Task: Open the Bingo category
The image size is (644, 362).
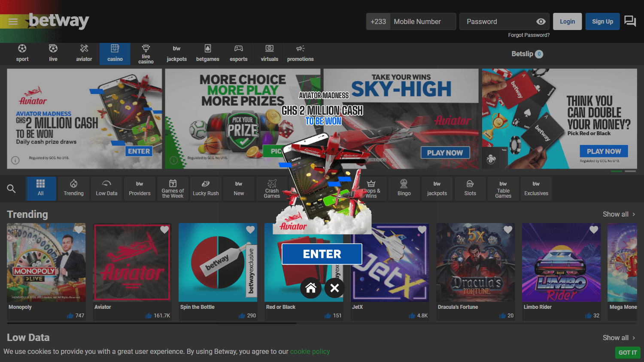Action: (404, 188)
